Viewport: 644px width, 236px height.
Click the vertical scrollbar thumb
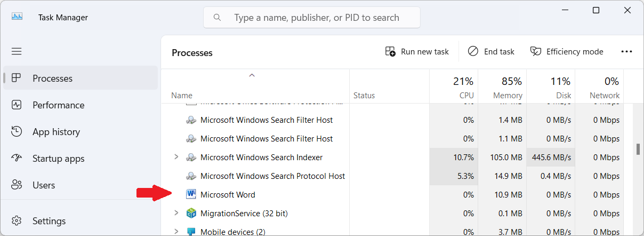click(638, 149)
